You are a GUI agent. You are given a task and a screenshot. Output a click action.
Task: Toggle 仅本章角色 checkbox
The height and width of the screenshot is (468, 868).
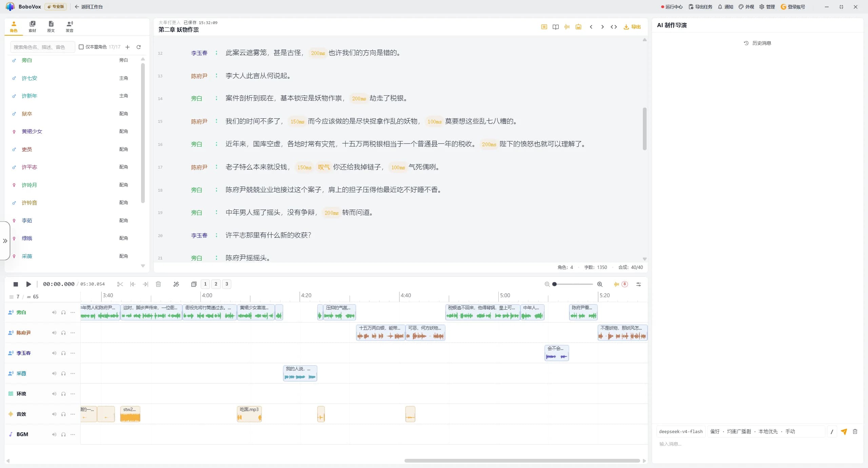81,47
